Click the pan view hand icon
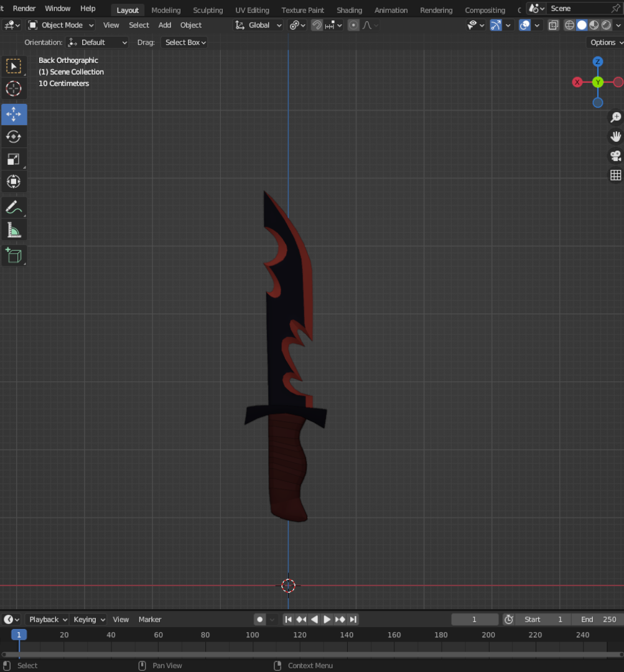624x672 pixels. [615, 136]
